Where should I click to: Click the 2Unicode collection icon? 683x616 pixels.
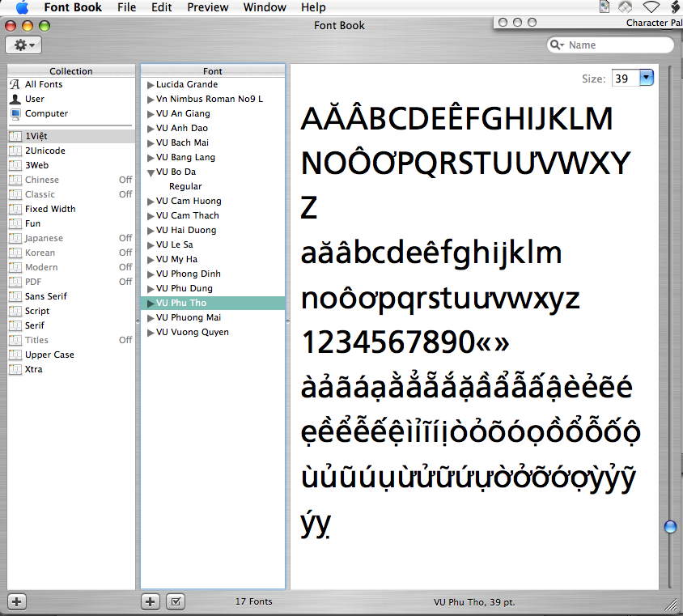coord(15,151)
